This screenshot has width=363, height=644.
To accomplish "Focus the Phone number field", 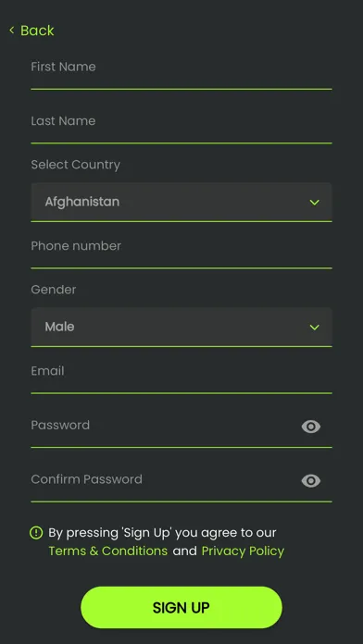I will click(x=181, y=254).
